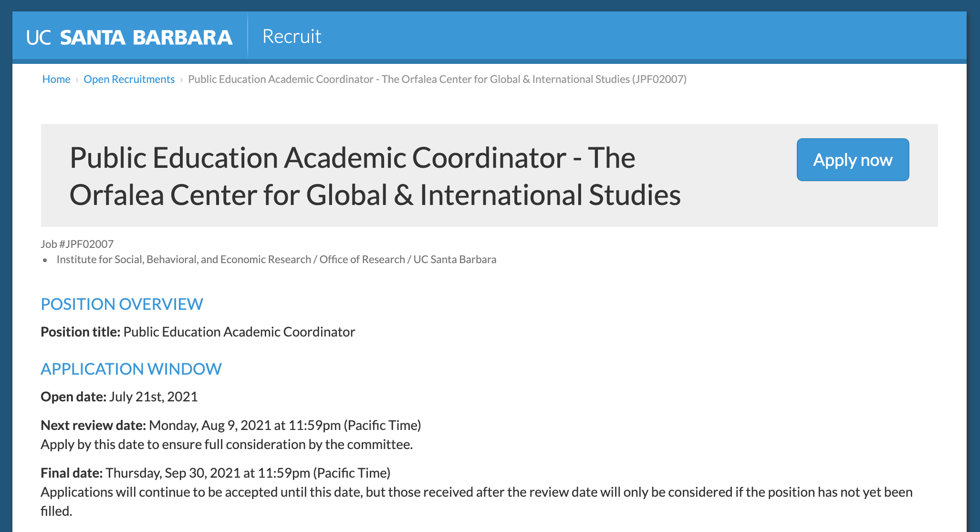The width and height of the screenshot is (980, 532).
Task: Select the APPLICATION WINDOW section heading
Action: (131, 368)
